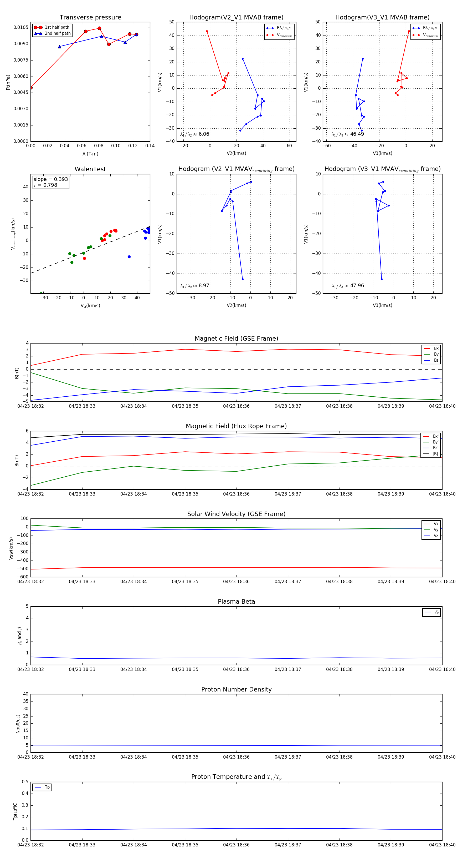Click the 'Plasma Beta' plot title
The width and height of the screenshot is (473, 868).
tap(236, 602)
